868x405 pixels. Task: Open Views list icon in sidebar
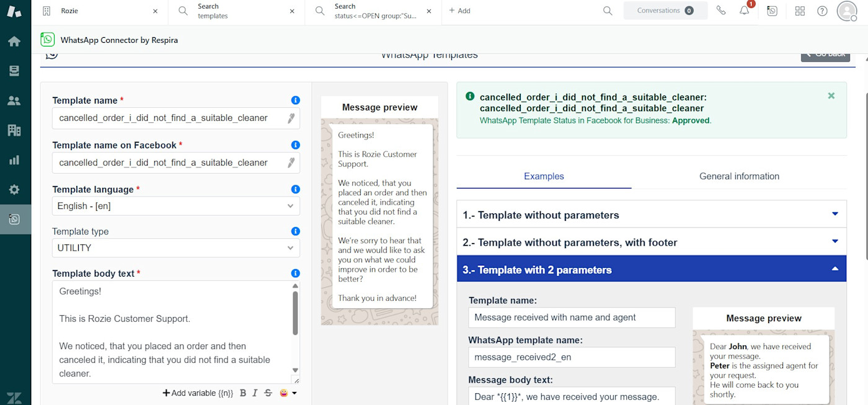[14, 71]
